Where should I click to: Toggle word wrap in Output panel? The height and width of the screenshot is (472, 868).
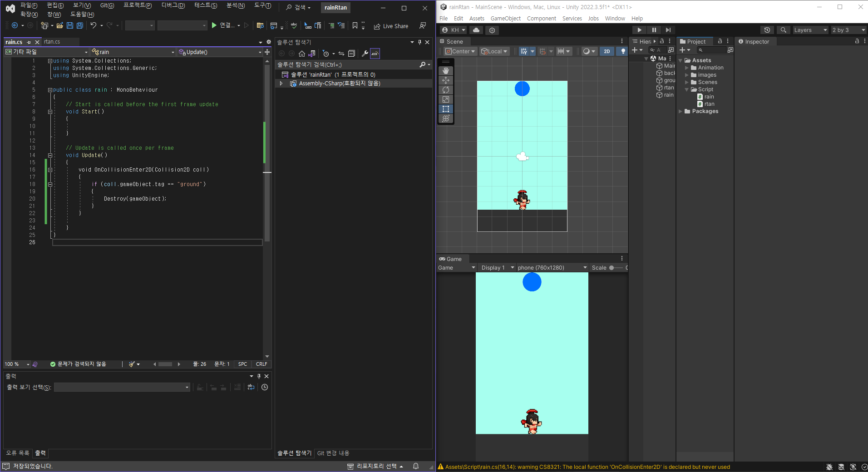[251, 387]
